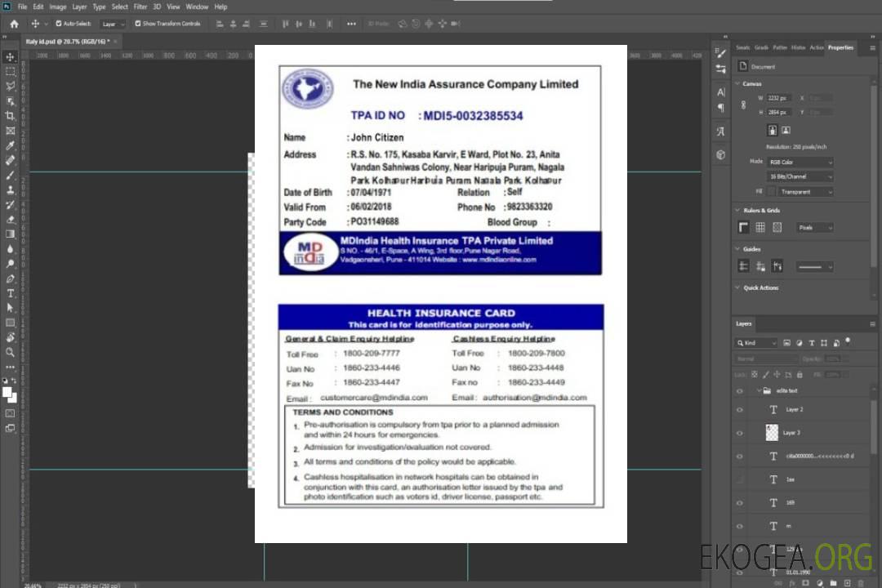Hide Layer 2 using its eye icon
The width and height of the screenshot is (882, 588).
point(740,410)
